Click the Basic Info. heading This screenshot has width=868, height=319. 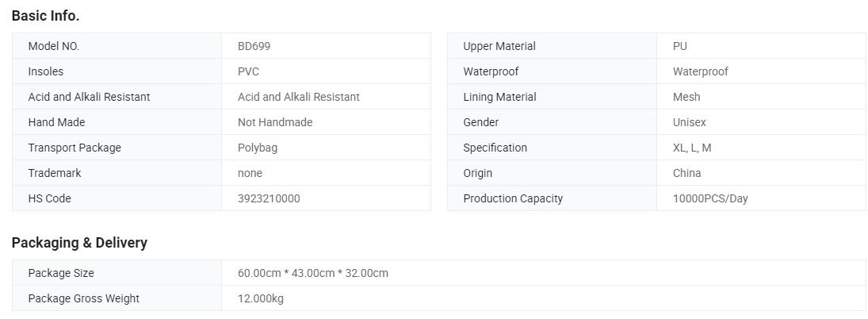[45, 15]
